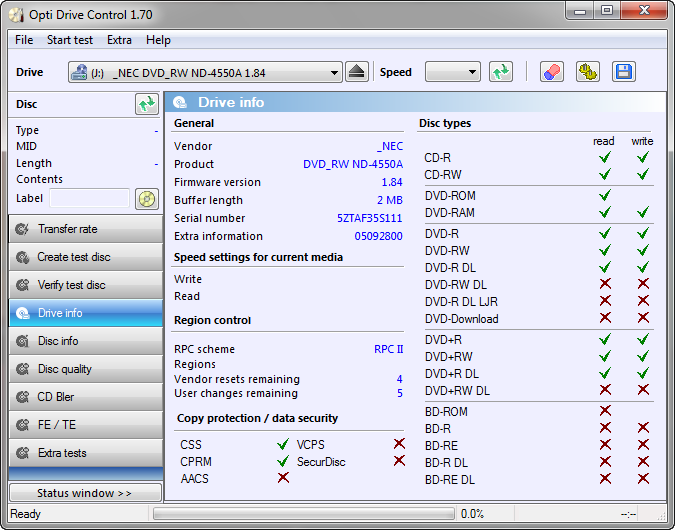The height and width of the screenshot is (530, 675).
Task: Click the CD-R write checkmark
Action: 643,157
